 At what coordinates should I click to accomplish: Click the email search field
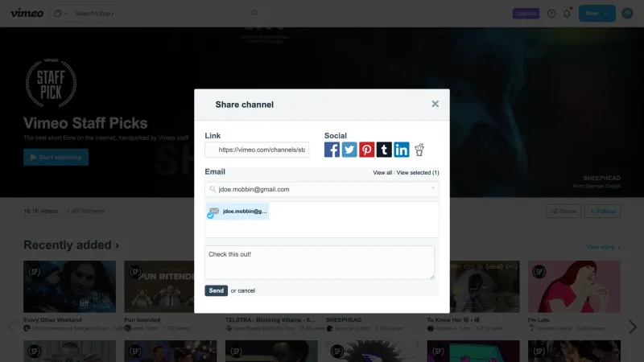[321, 189]
